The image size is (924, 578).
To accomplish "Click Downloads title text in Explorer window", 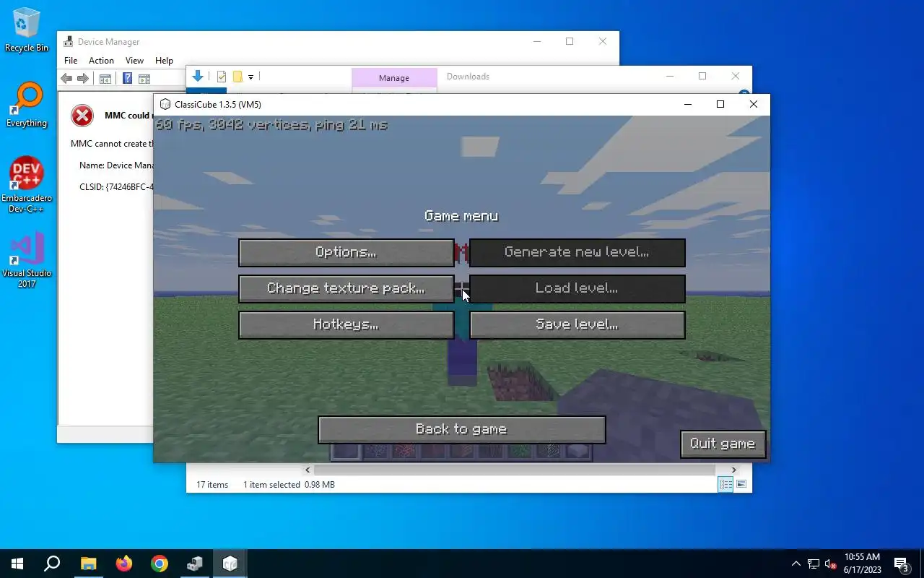I will point(468,77).
